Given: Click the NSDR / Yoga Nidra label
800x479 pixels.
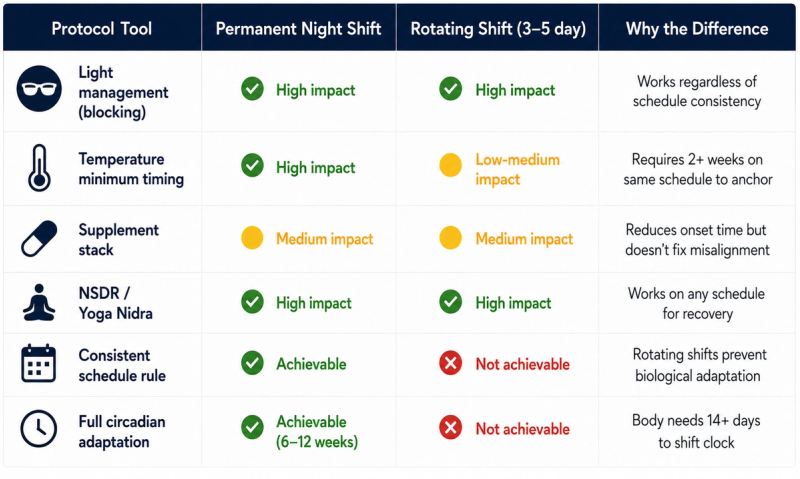Looking at the screenshot, I should click(116, 303).
